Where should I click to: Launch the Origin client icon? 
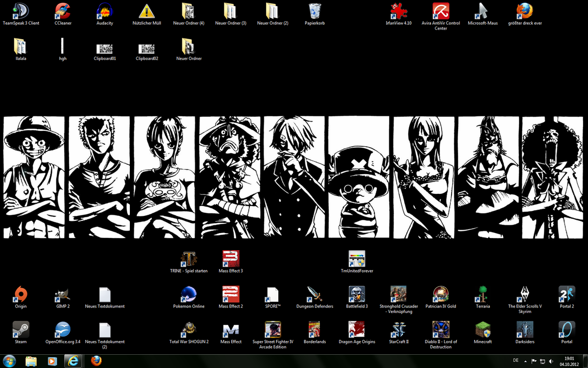point(21,297)
